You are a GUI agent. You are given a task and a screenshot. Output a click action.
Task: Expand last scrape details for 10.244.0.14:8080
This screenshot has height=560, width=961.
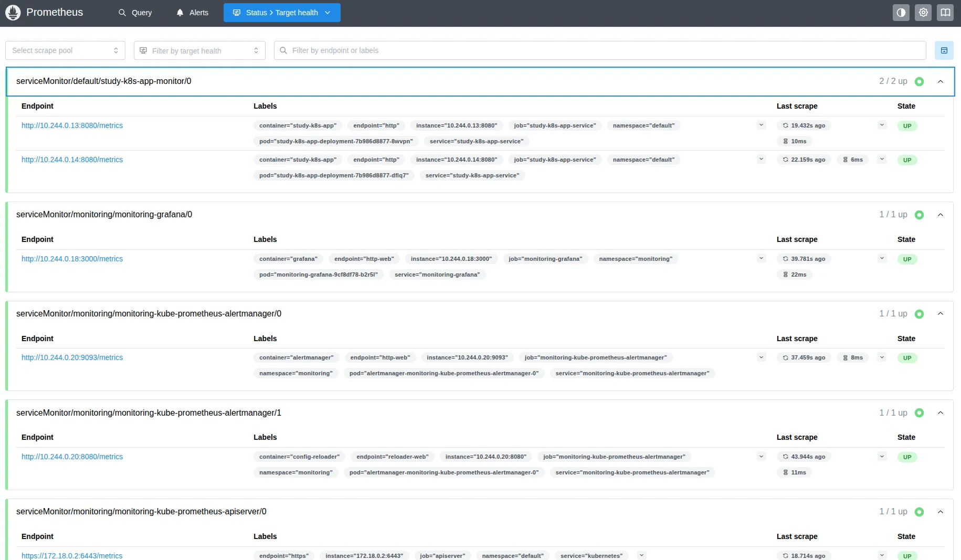tap(882, 159)
